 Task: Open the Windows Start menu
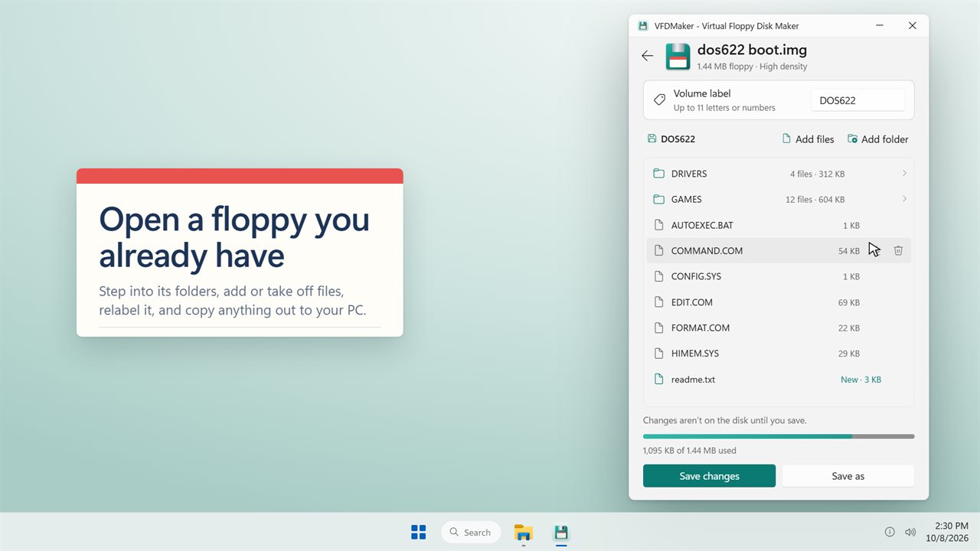419,532
